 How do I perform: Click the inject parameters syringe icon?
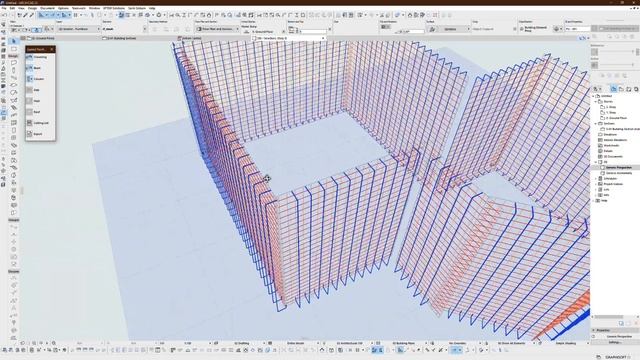(31, 15)
